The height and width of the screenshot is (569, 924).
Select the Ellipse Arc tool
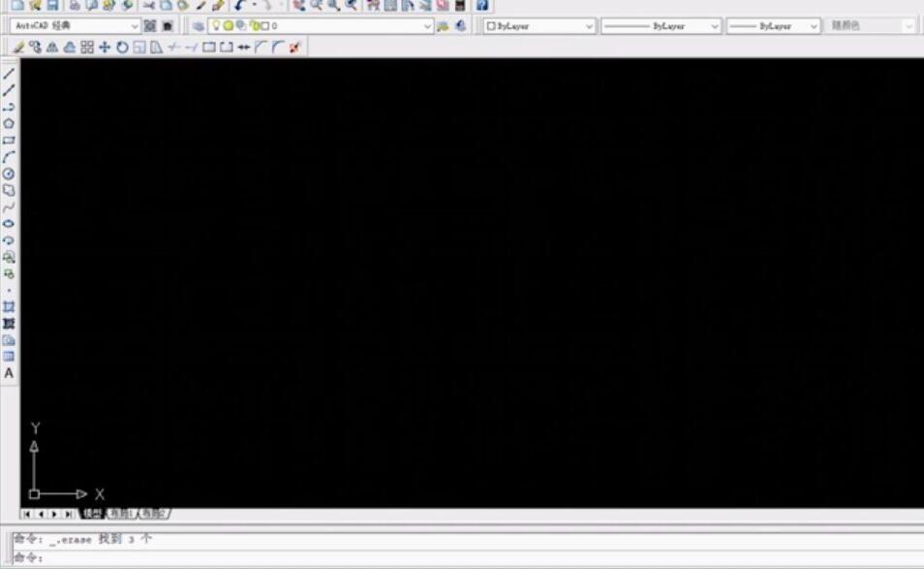coord(9,240)
